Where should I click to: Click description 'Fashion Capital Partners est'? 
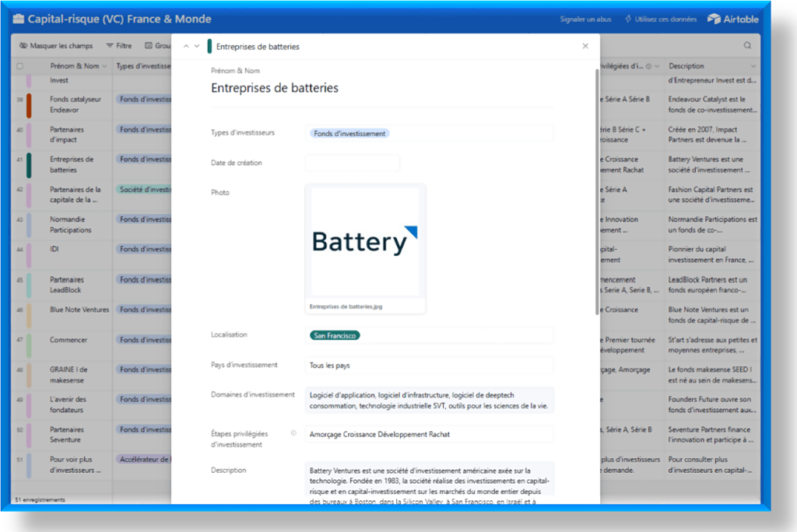click(712, 194)
